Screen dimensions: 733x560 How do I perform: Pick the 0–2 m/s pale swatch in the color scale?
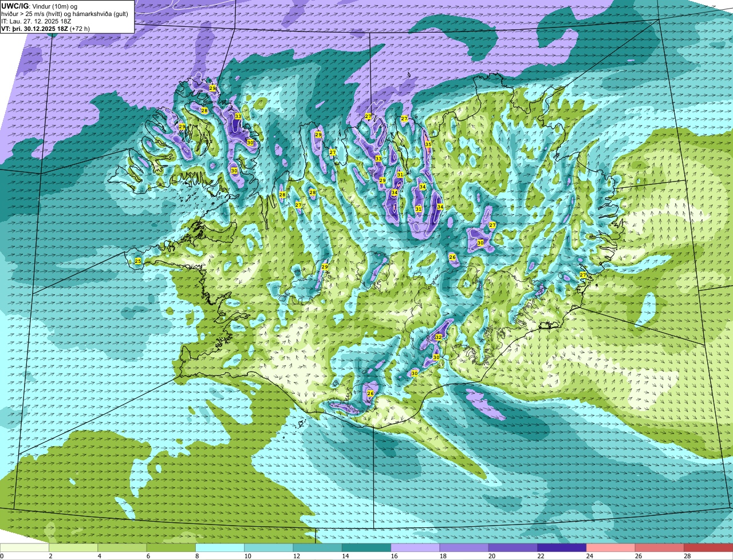[x=25, y=548]
